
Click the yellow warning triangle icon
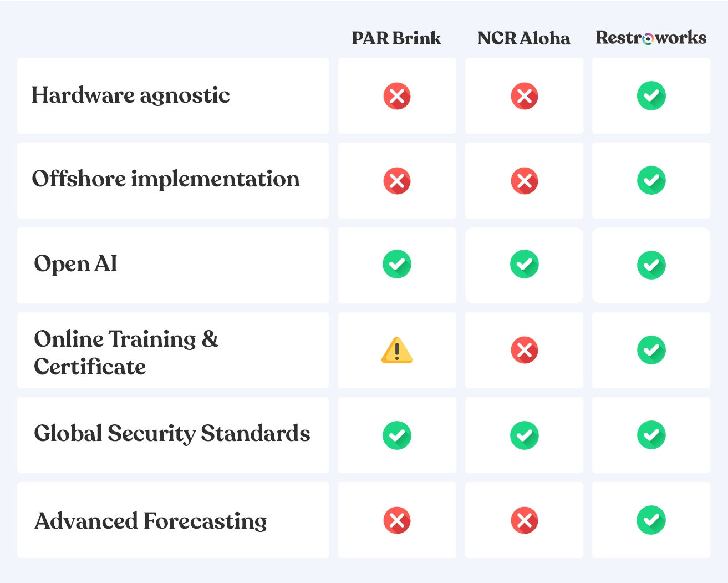coord(397,351)
